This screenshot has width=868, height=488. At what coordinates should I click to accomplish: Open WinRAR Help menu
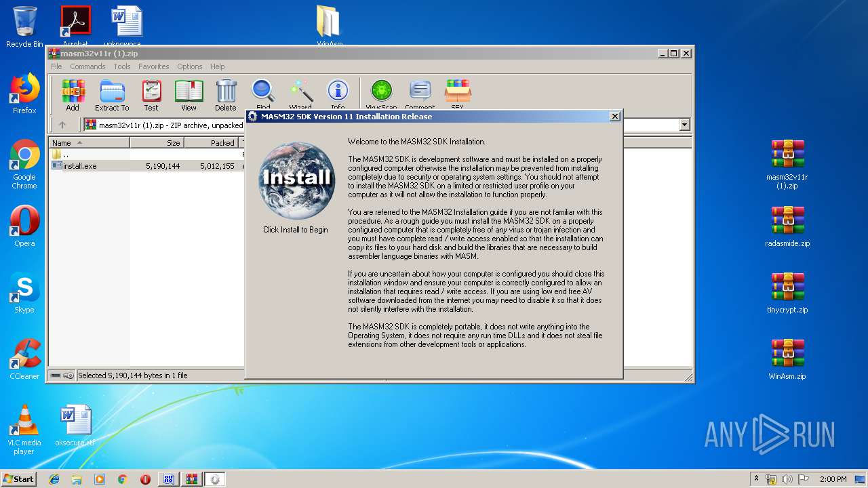(217, 66)
